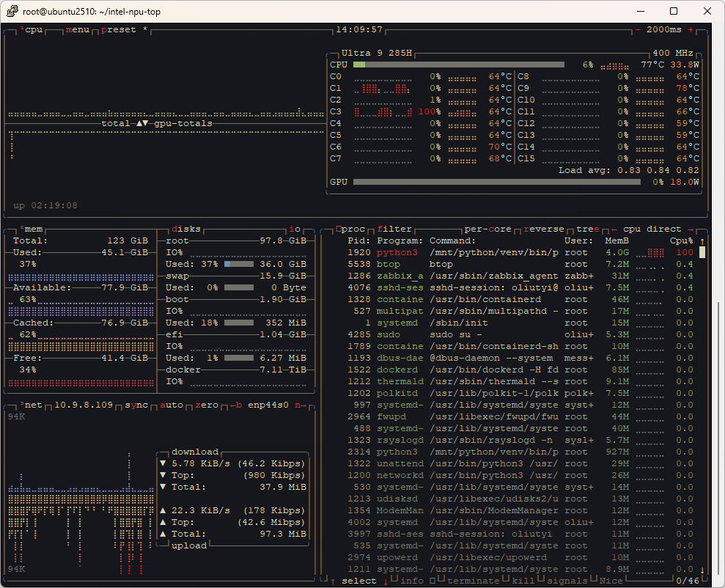Toggle net graph sync scaling
Screen dimensions: 725x588
pyautogui.click(x=136, y=405)
